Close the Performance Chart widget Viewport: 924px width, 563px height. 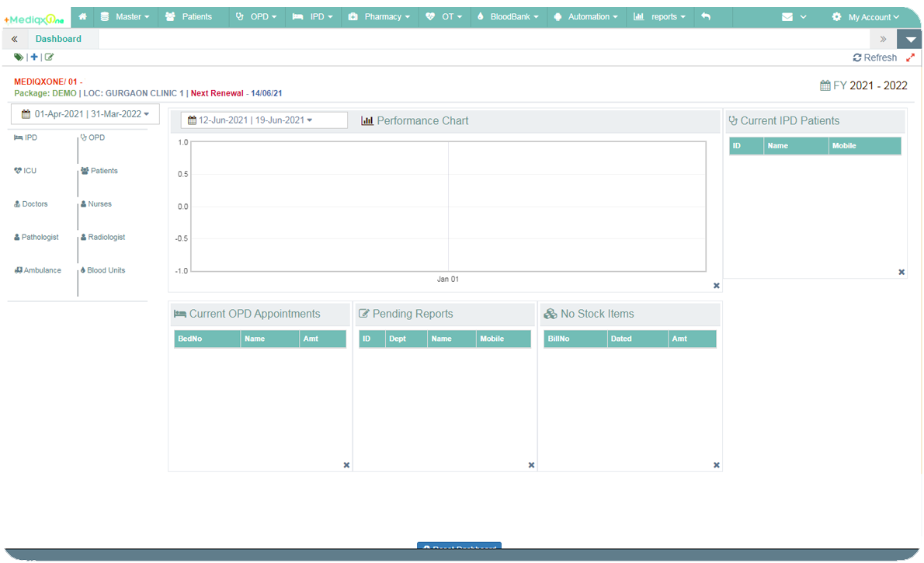716,286
